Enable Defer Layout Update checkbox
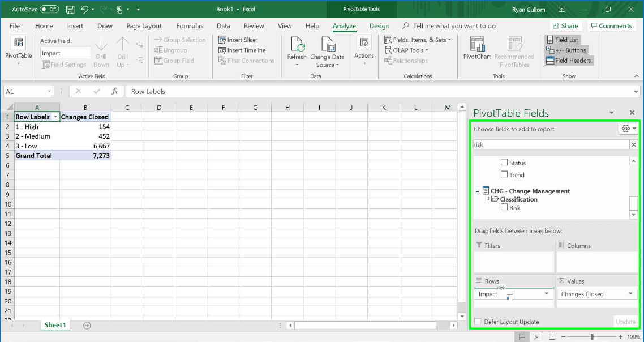 pyautogui.click(x=478, y=322)
